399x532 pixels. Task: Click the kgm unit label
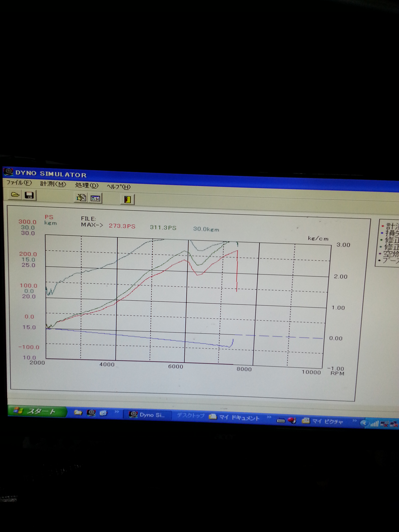pyautogui.click(x=51, y=223)
